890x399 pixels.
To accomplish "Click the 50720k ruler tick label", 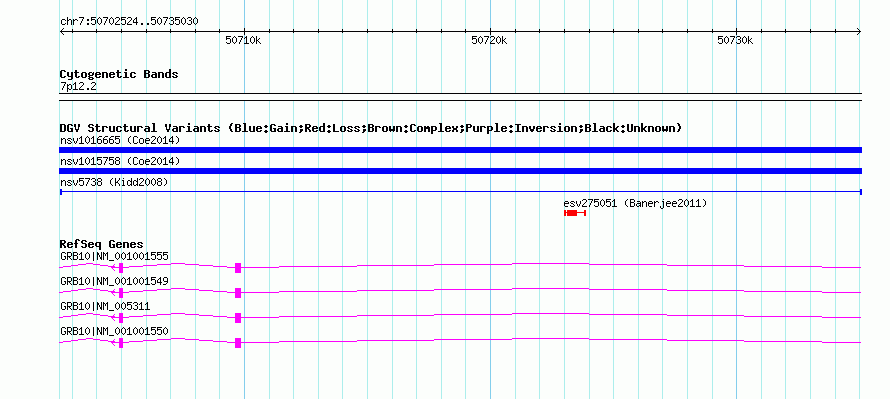I will tap(489, 40).
